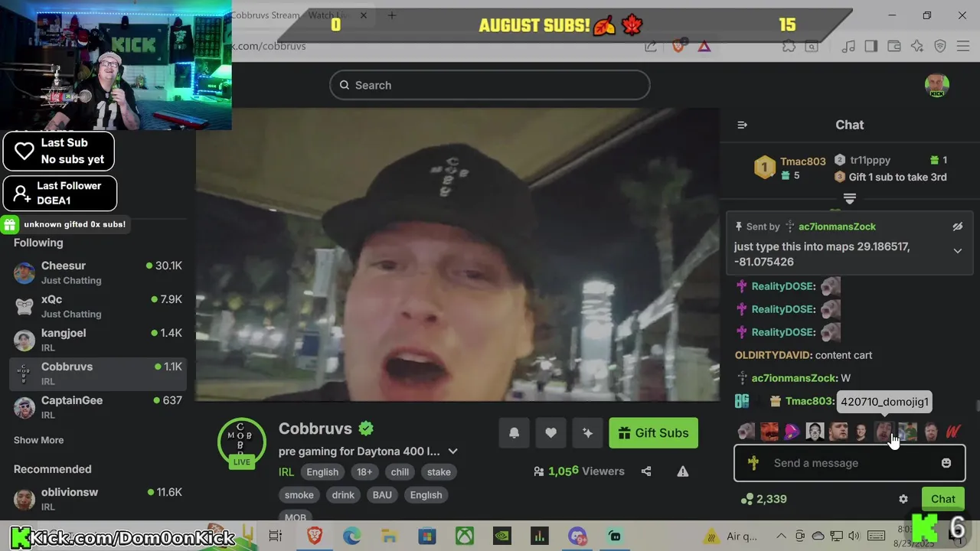
Task: Open CaptainGee channel in Following list
Action: point(98,406)
